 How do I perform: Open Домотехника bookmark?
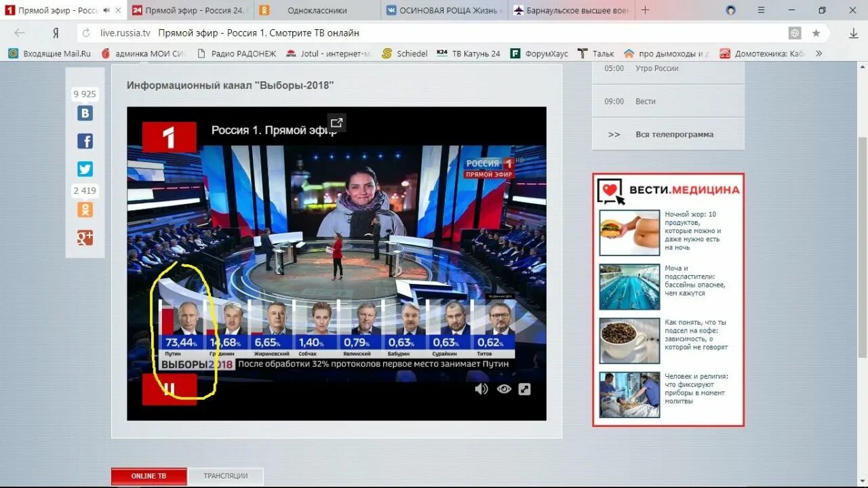click(763, 54)
